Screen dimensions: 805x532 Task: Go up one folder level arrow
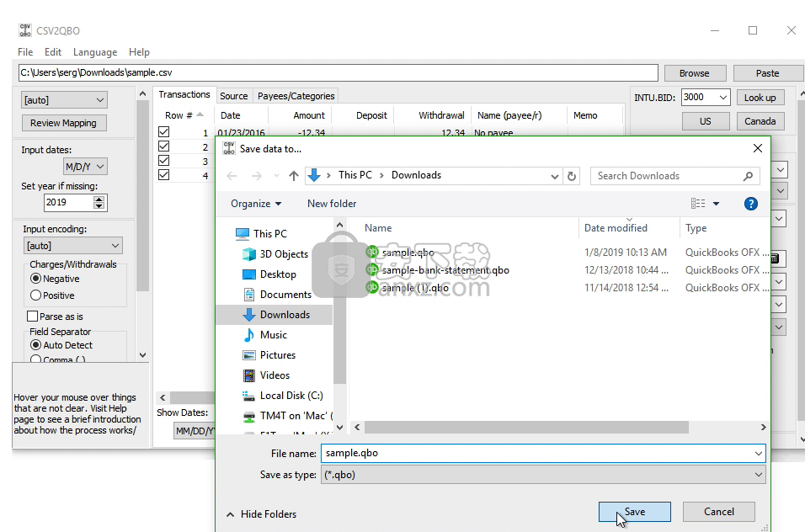point(294,176)
